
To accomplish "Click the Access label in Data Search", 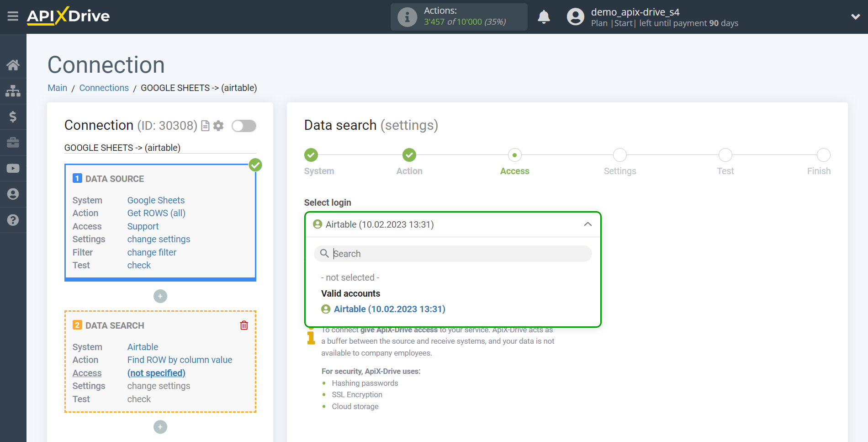I will pos(87,373).
